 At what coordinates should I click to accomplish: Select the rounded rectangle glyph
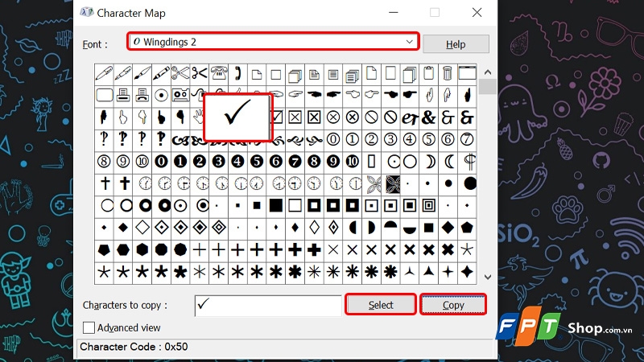coord(104,96)
